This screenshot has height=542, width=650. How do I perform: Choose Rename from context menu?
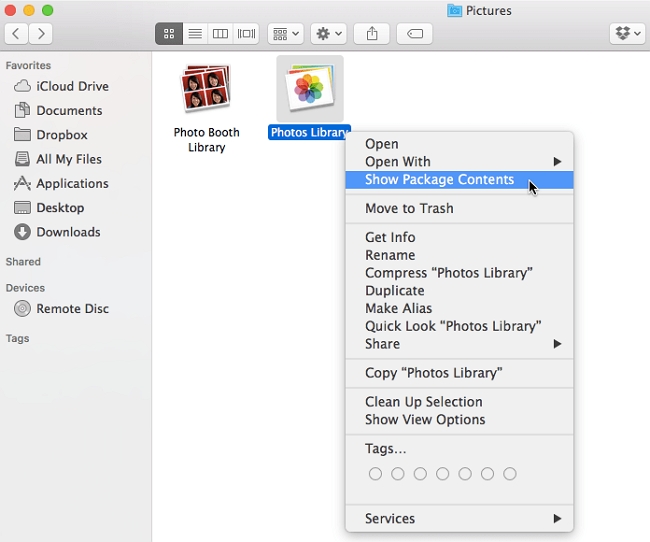pos(459,255)
